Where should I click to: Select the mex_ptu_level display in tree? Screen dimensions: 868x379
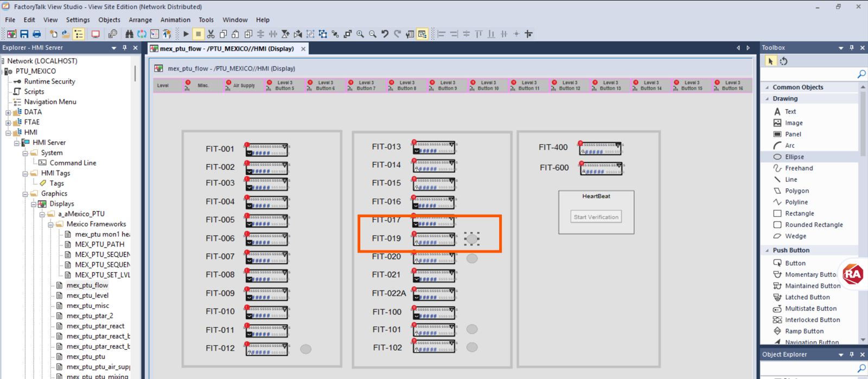click(x=87, y=295)
